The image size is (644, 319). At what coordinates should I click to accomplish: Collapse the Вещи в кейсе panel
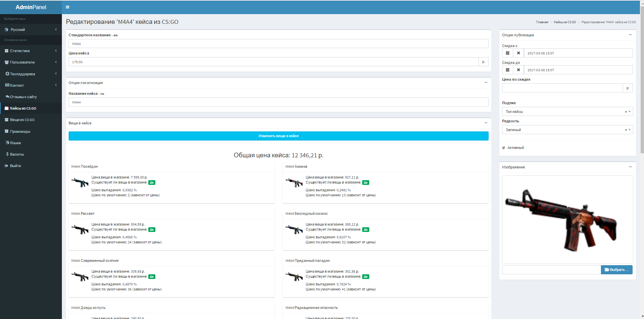486,123
